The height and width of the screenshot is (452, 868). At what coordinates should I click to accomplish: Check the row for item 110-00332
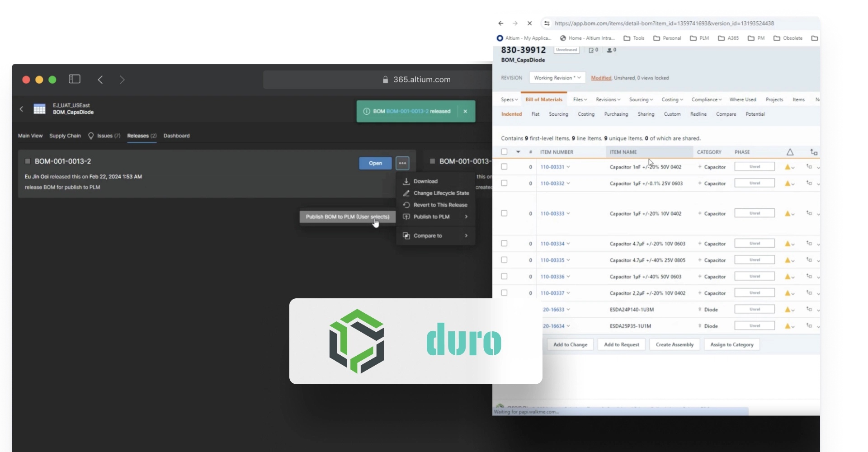pyautogui.click(x=504, y=183)
